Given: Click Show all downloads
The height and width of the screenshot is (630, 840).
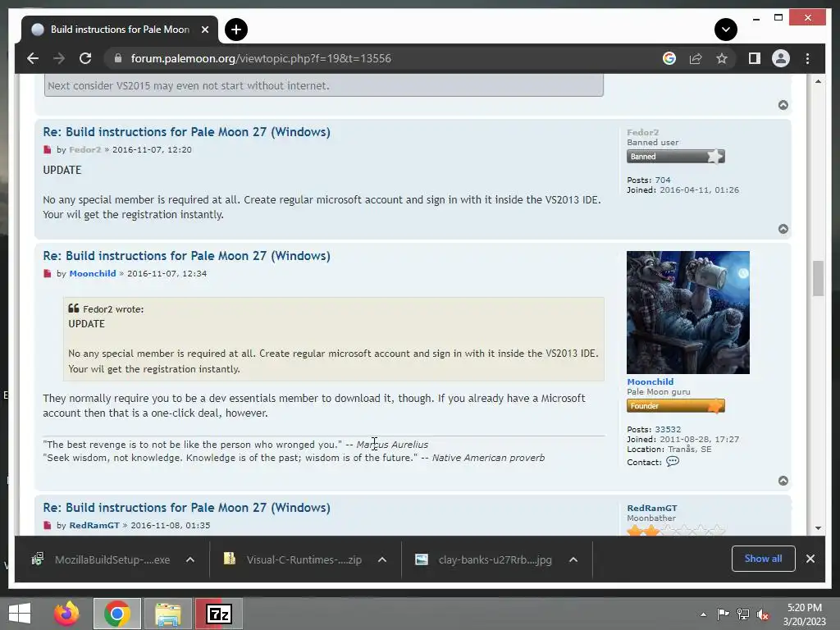Looking at the screenshot, I should [763, 559].
